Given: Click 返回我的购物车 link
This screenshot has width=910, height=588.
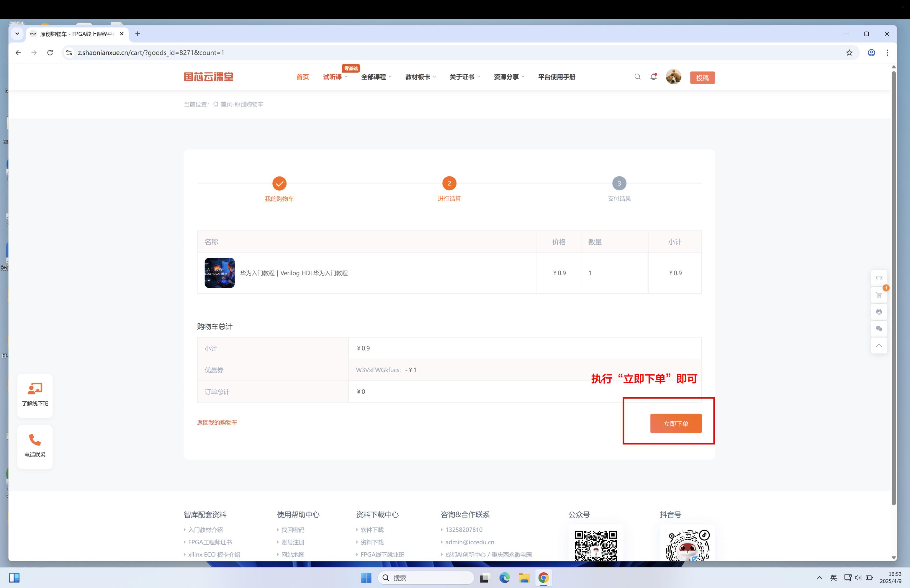Looking at the screenshot, I should click(x=217, y=423).
